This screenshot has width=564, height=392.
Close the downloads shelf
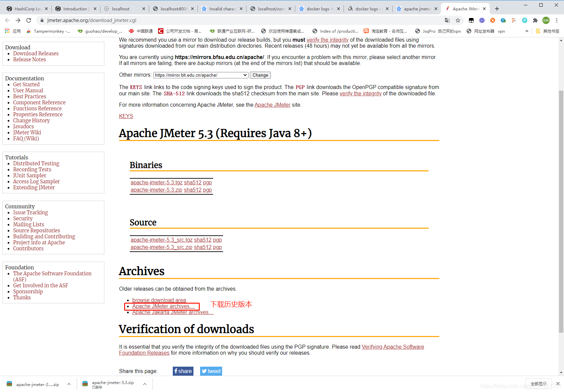(558, 384)
